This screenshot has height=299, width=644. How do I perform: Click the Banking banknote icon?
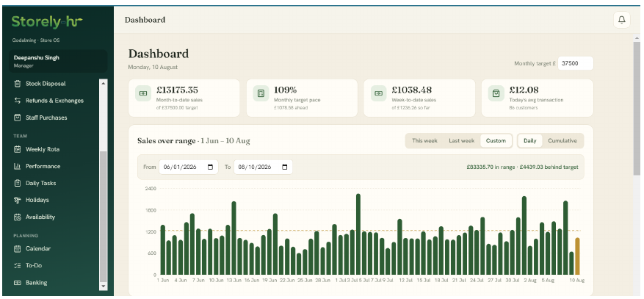17,283
